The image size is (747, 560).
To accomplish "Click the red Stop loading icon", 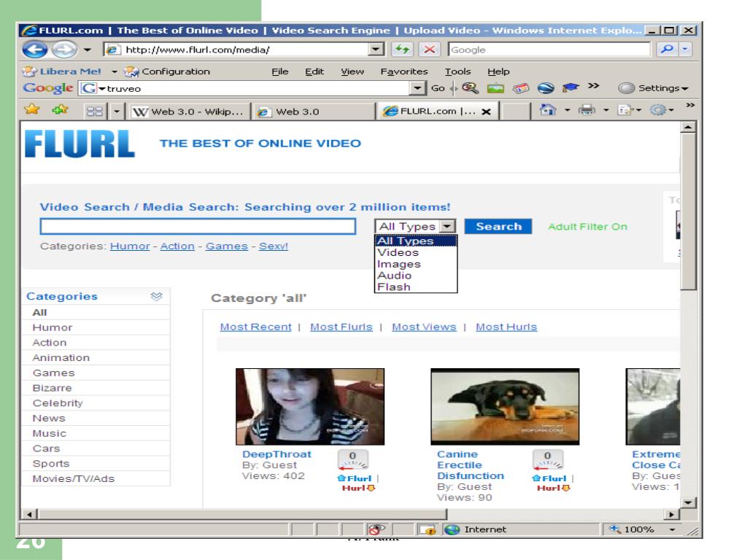I will pyautogui.click(x=429, y=49).
